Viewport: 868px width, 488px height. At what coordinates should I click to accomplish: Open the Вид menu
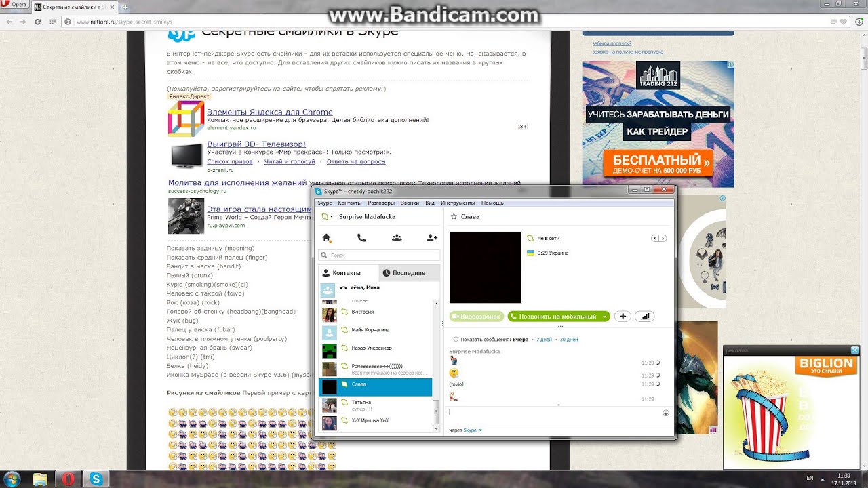pyautogui.click(x=430, y=203)
